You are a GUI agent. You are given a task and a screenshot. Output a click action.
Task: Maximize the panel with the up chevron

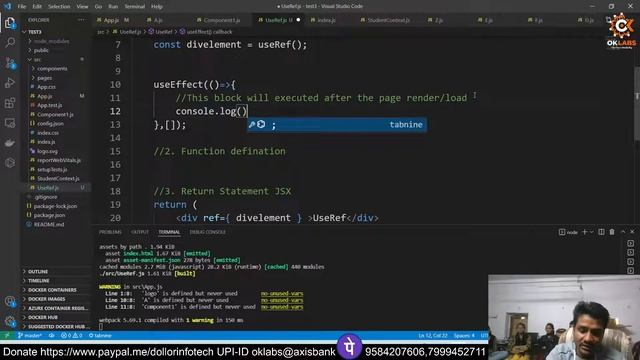(x=623, y=231)
